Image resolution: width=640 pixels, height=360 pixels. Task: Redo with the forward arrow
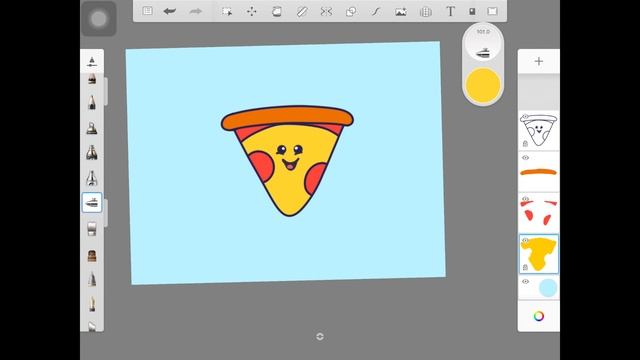point(196,11)
